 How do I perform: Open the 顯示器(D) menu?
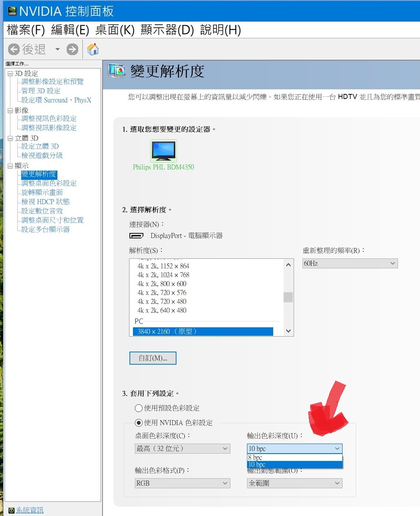point(167,30)
